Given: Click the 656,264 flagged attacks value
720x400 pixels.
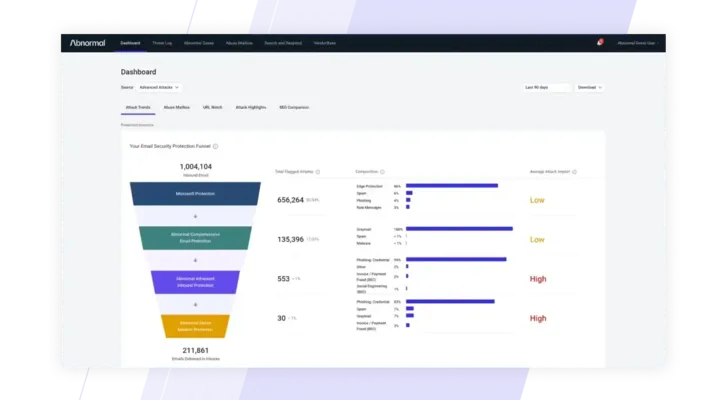Looking at the screenshot, I should click(290, 200).
